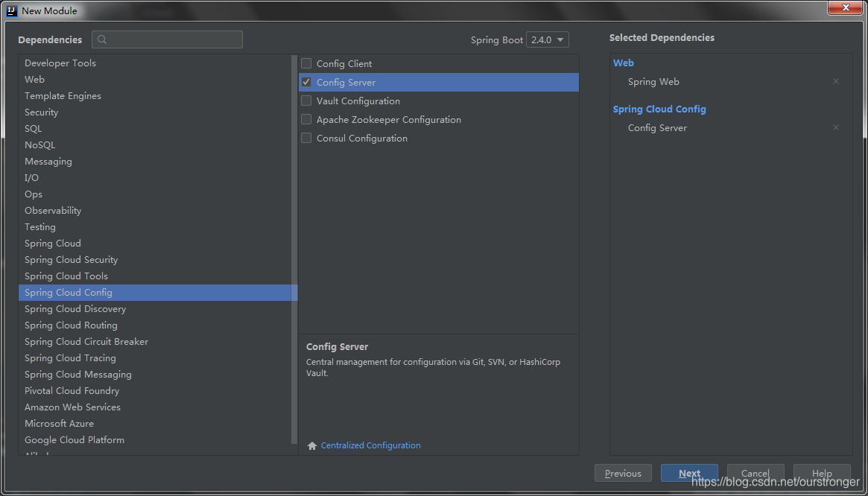Click the home icon beside Centralized Configuration
868x496 pixels.
312,445
